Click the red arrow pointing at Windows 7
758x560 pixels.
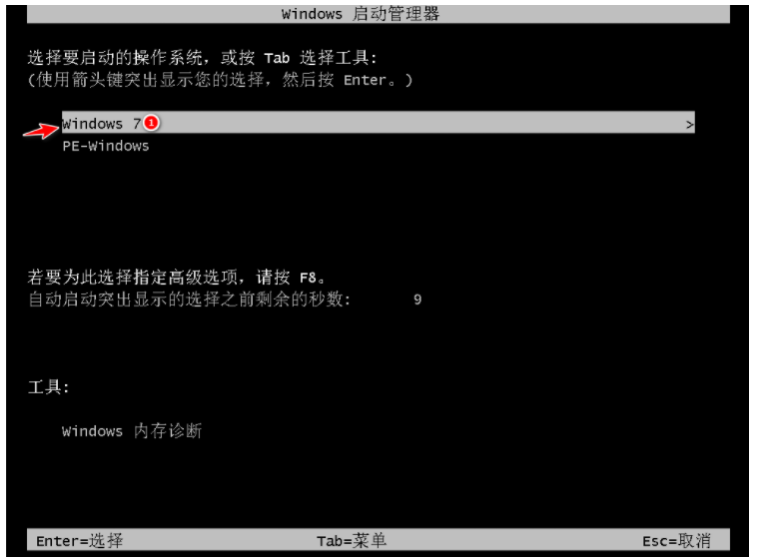click(x=41, y=131)
